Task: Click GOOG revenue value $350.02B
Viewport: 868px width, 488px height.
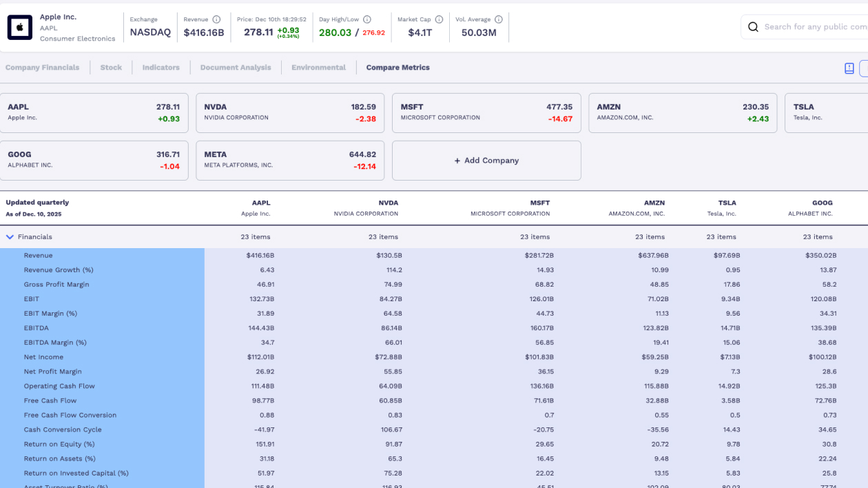Action: click(x=822, y=256)
